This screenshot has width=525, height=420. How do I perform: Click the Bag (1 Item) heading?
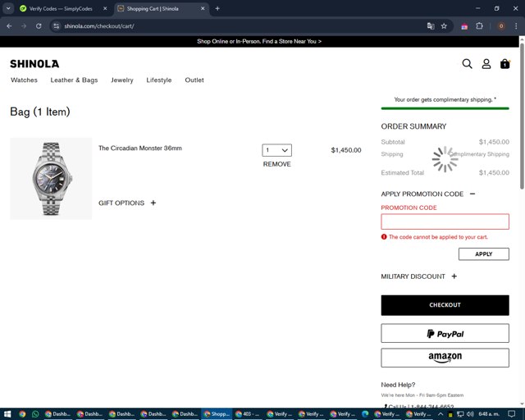40,112
